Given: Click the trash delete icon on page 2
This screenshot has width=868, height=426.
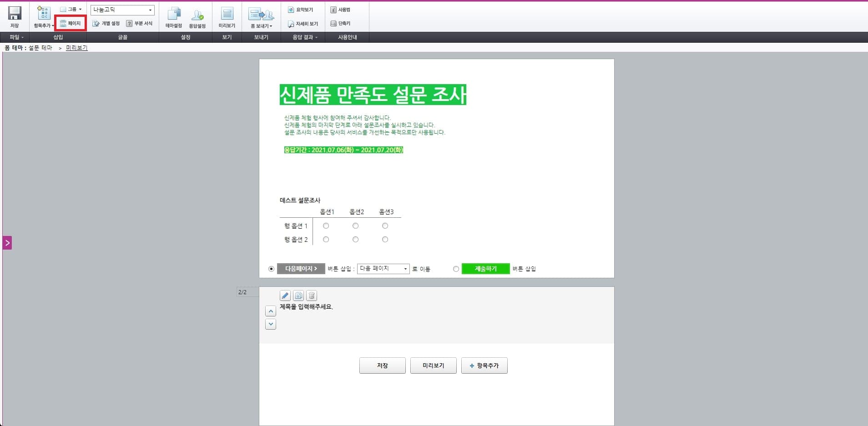Looking at the screenshot, I should click(x=312, y=295).
